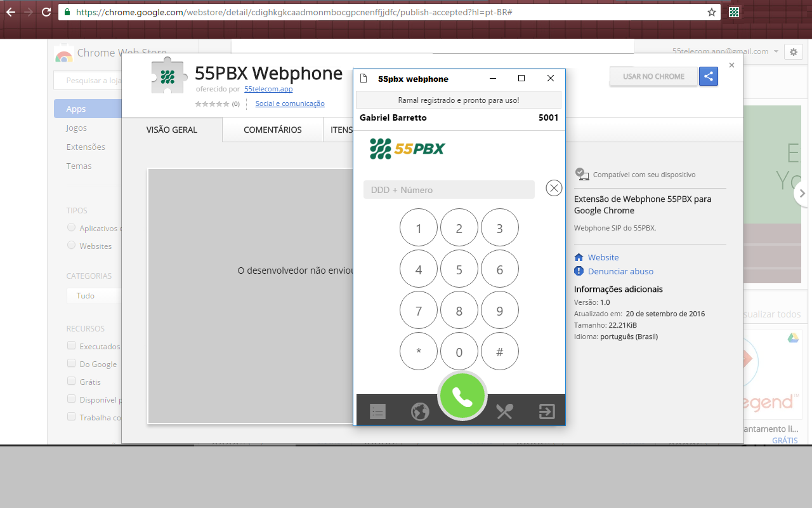Click the secure padlock icon in address bar
Image resolution: width=812 pixels, height=508 pixels.
(x=67, y=12)
